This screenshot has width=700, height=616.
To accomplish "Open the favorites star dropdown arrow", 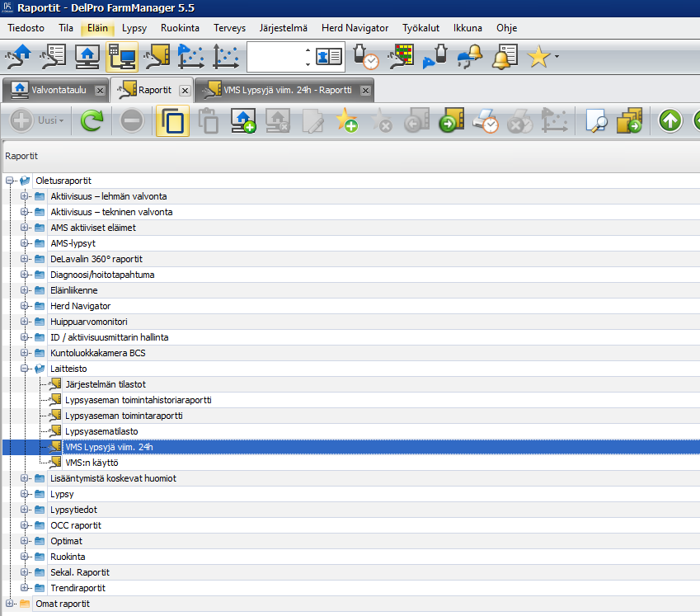I will 557,57.
